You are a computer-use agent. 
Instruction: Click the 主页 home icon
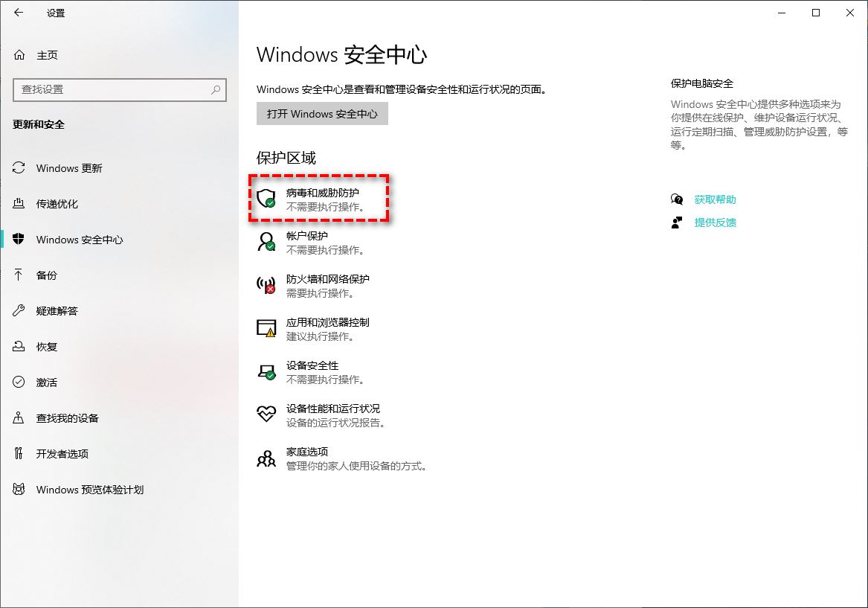click(19, 54)
